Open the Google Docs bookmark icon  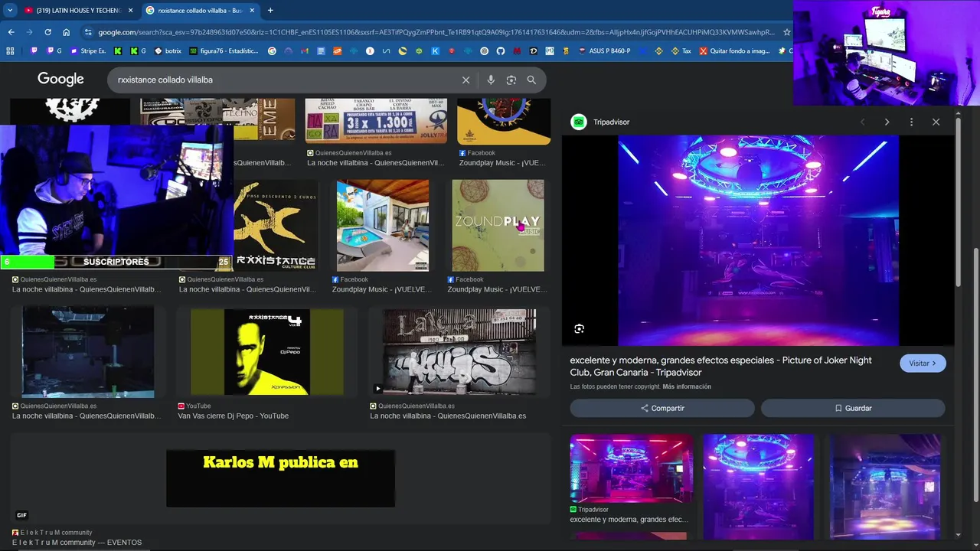pos(321,51)
